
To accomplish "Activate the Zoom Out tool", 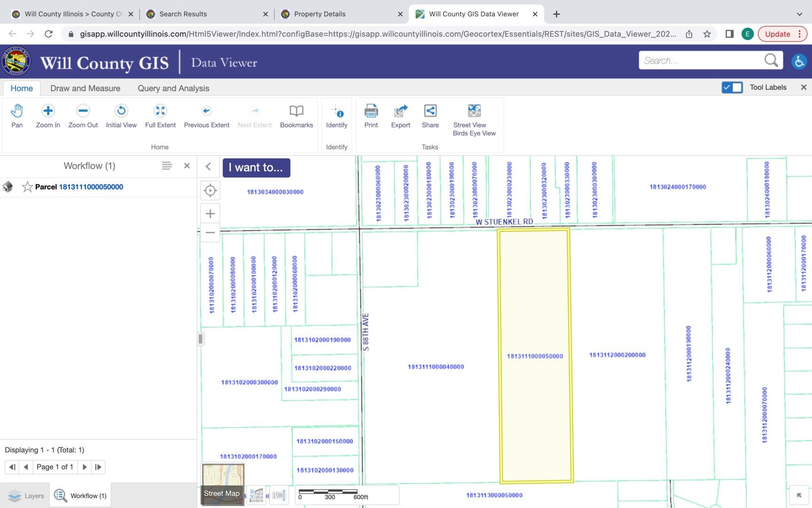I will pyautogui.click(x=83, y=111).
